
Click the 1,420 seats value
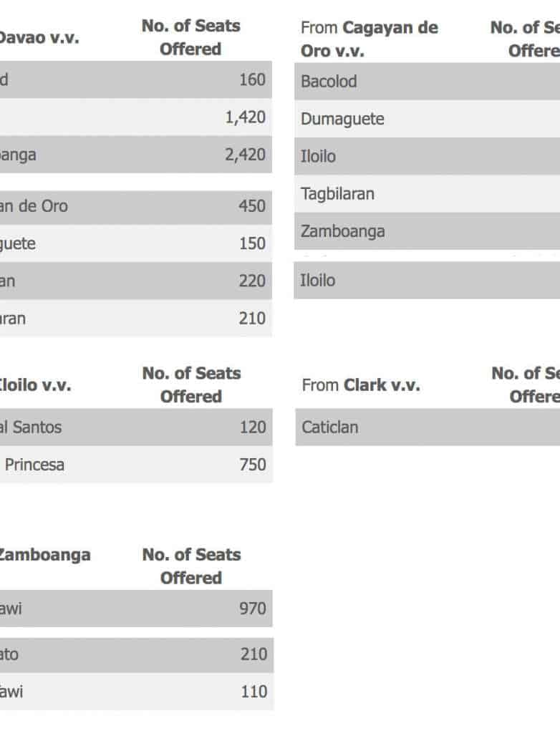click(245, 117)
